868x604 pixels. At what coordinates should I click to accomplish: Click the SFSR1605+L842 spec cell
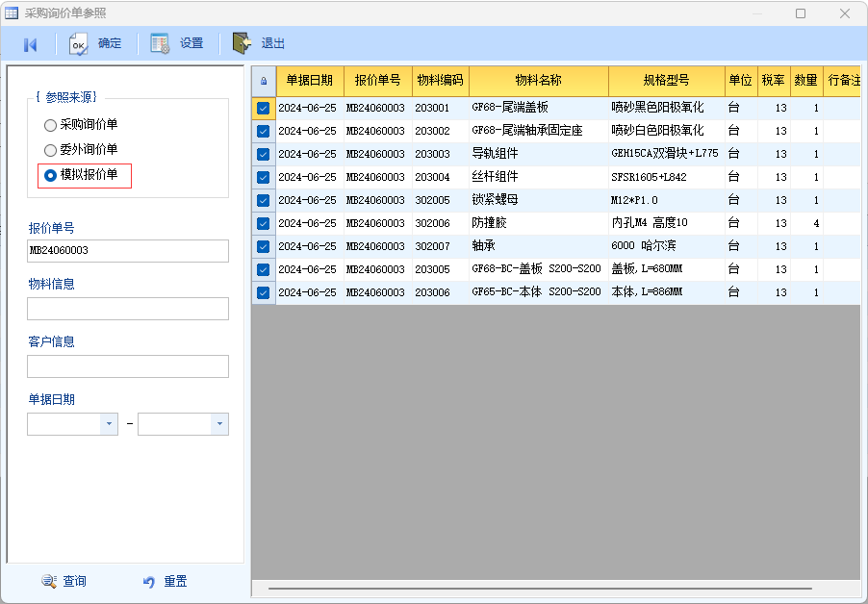pyautogui.click(x=667, y=177)
